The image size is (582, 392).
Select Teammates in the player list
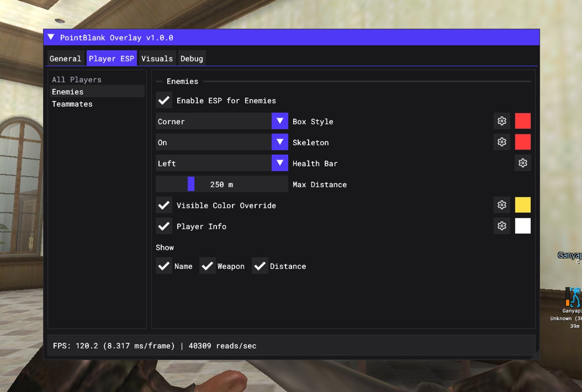tap(97, 104)
